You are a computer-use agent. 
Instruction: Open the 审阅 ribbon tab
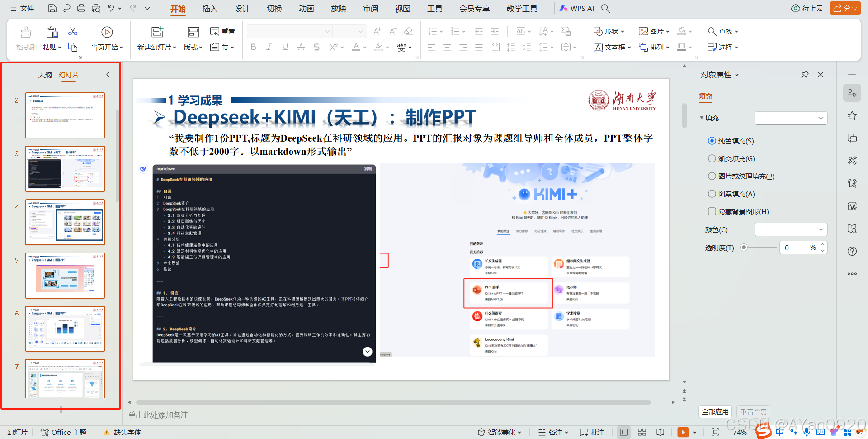pyautogui.click(x=371, y=9)
